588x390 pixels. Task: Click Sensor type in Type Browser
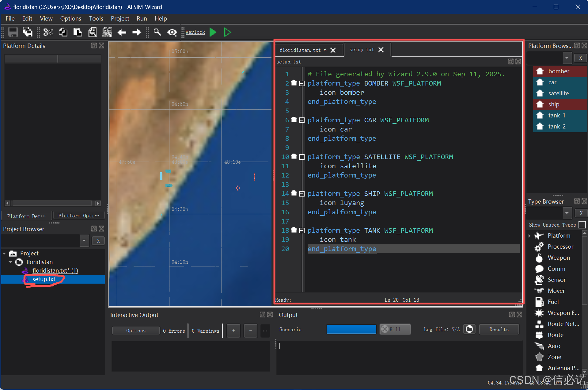pyautogui.click(x=556, y=280)
